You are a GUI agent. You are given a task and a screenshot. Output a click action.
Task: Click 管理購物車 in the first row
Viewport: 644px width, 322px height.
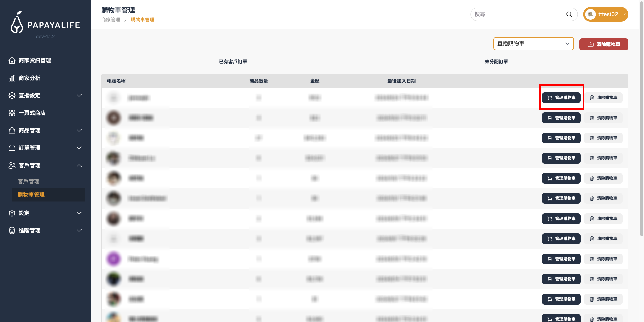(561, 98)
